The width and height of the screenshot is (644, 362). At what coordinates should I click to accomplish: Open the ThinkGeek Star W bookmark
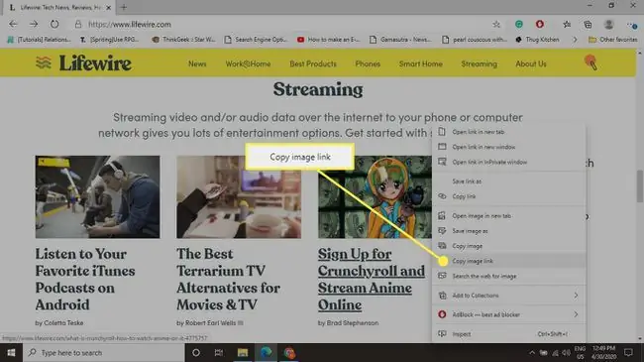click(183, 40)
